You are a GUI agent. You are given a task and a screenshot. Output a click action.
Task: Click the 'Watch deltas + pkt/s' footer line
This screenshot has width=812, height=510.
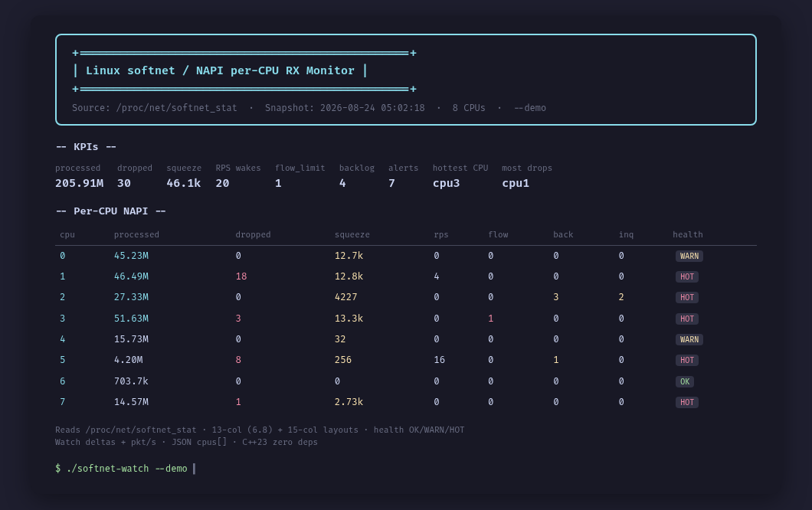(x=186, y=442)
